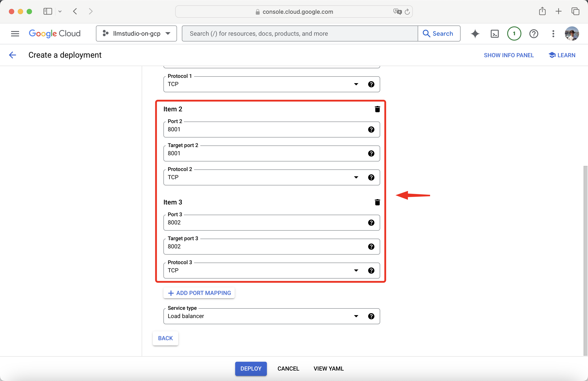Click SHOW INFO PANEL link

point(509,55)
